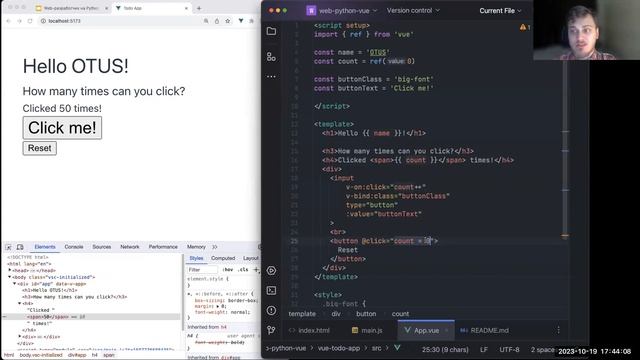Click the editor tabs options menu
The width and height of the screenshot is (640, 360).
pyautogui.click(x=558, y=330)
